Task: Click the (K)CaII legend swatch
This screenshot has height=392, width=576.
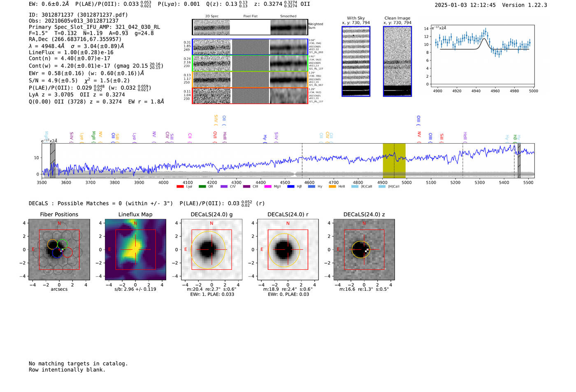Action: pos(355,187)
